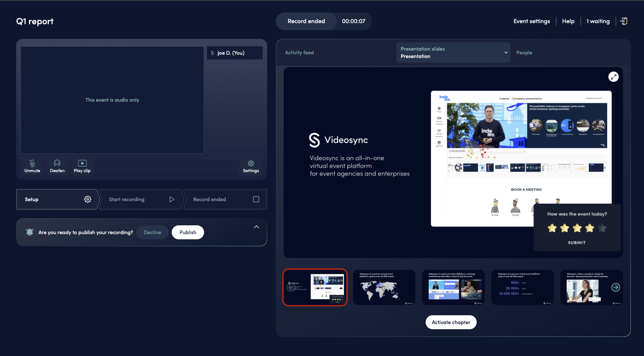Click the 00:00:07 recording timer
644x356 pixels.
pyautogui.click(x=354, y=21)
